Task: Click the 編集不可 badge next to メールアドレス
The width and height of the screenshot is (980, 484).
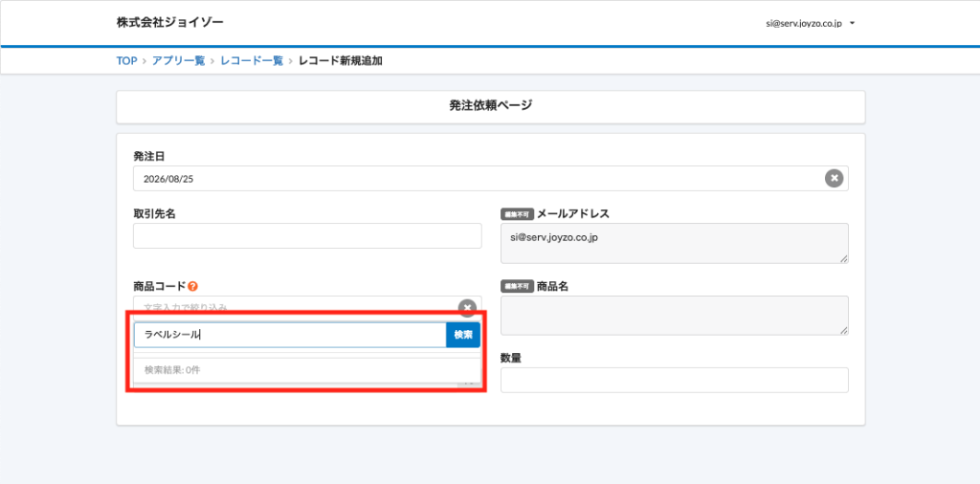Action: 517,214
